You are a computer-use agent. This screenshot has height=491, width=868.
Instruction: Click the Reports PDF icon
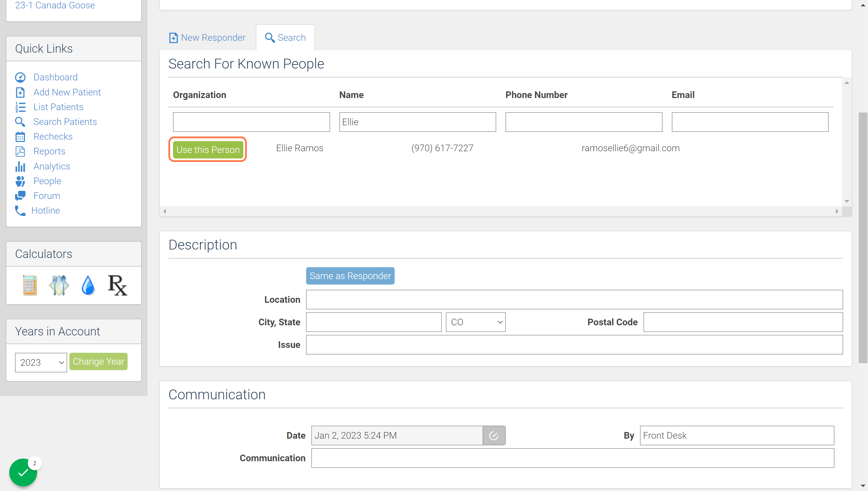[x=20, y=152]
